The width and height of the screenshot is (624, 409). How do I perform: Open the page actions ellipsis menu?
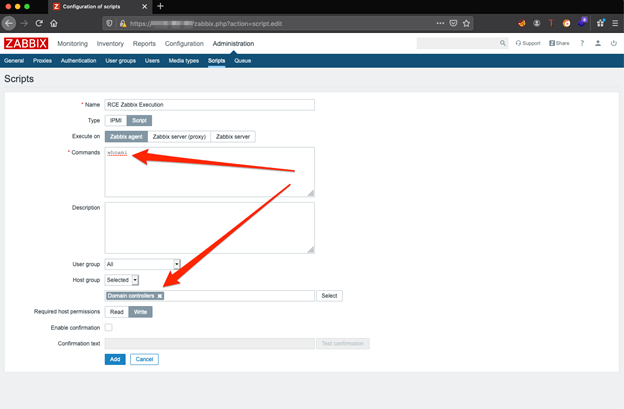[440, 23]
